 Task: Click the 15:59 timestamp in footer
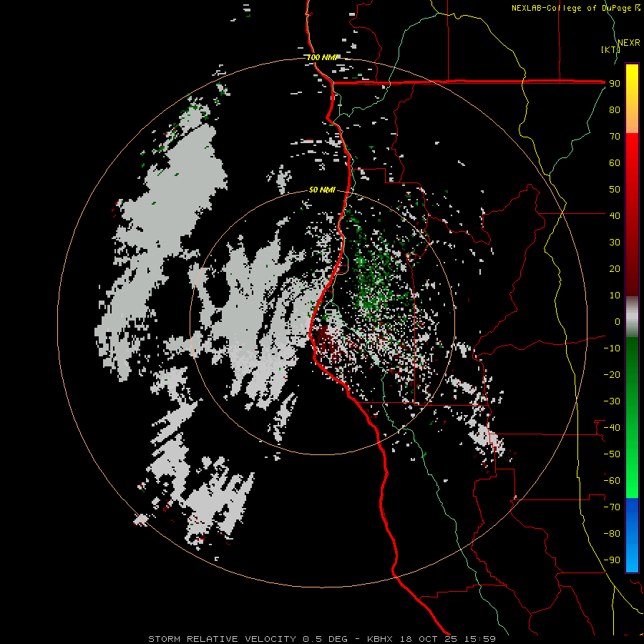tap(480, 639)
